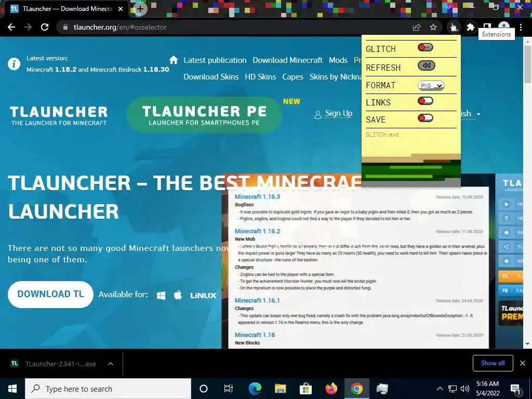Launch Firefox from taskbar
The height and width of the screenshot is (399, 532).
coord(331,389)
